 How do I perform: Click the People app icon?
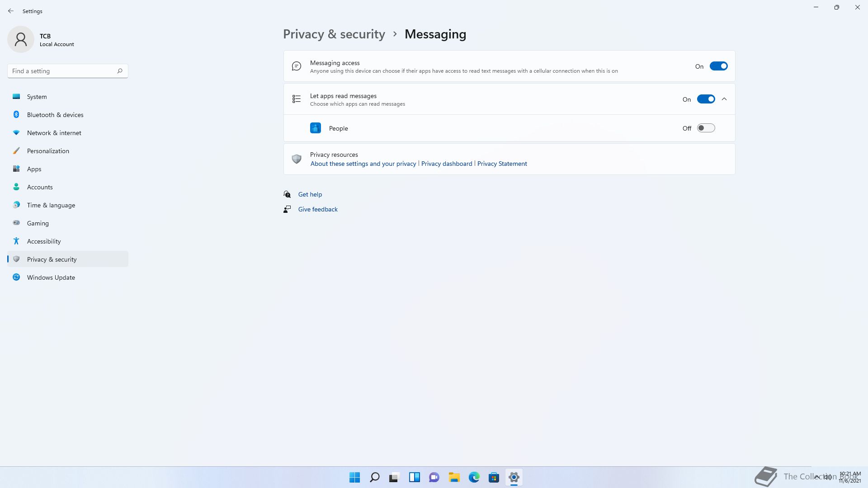click(316, 128)
